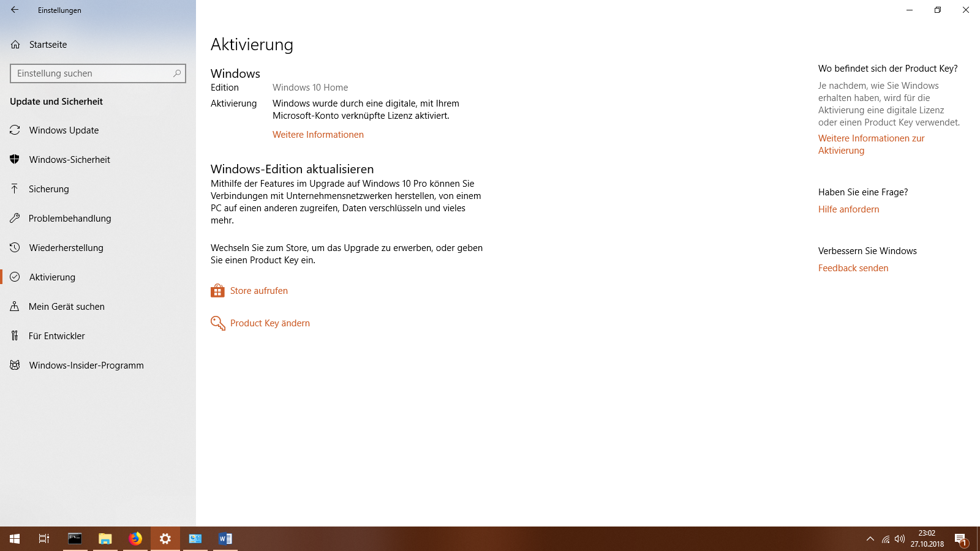Launch Firefox from taskbar

tap(135, 539)
